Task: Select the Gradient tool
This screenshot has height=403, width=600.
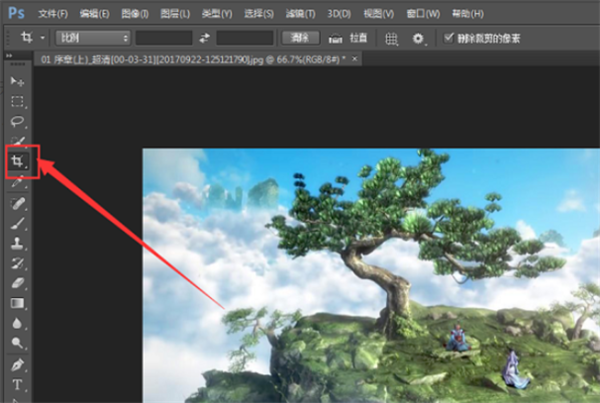Action: [17, 303]
